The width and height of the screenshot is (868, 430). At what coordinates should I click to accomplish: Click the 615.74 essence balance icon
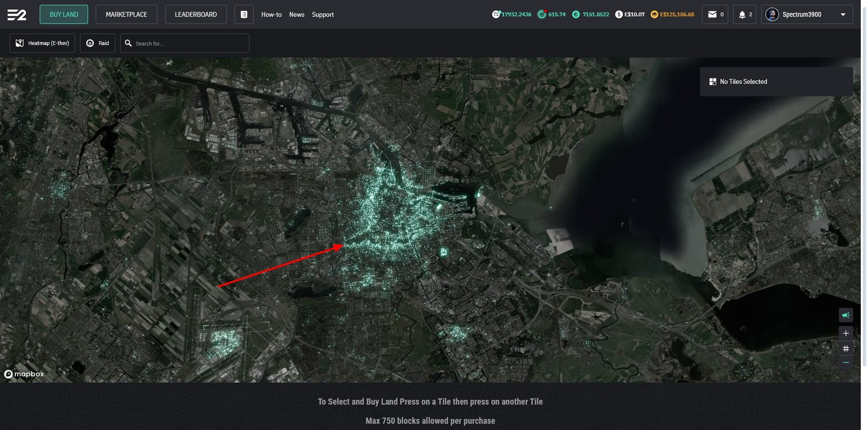pos(542,14)
